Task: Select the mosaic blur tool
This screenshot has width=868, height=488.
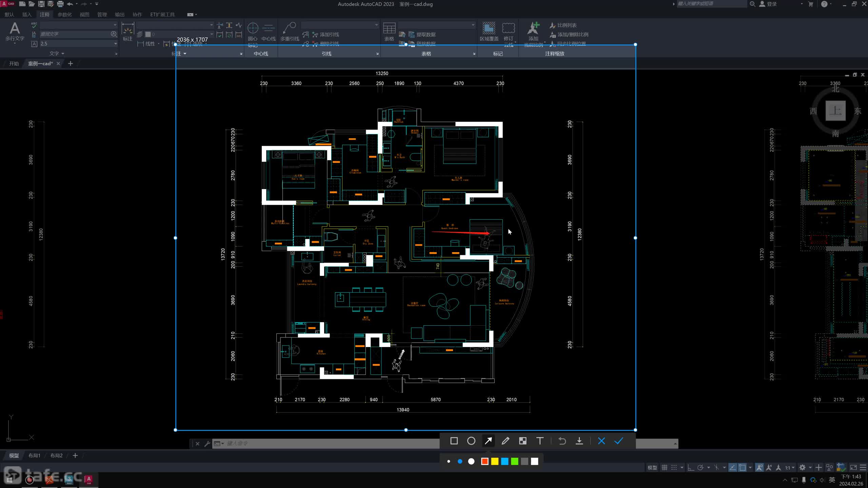Action: pyautogui.click(x=523, y=441)
